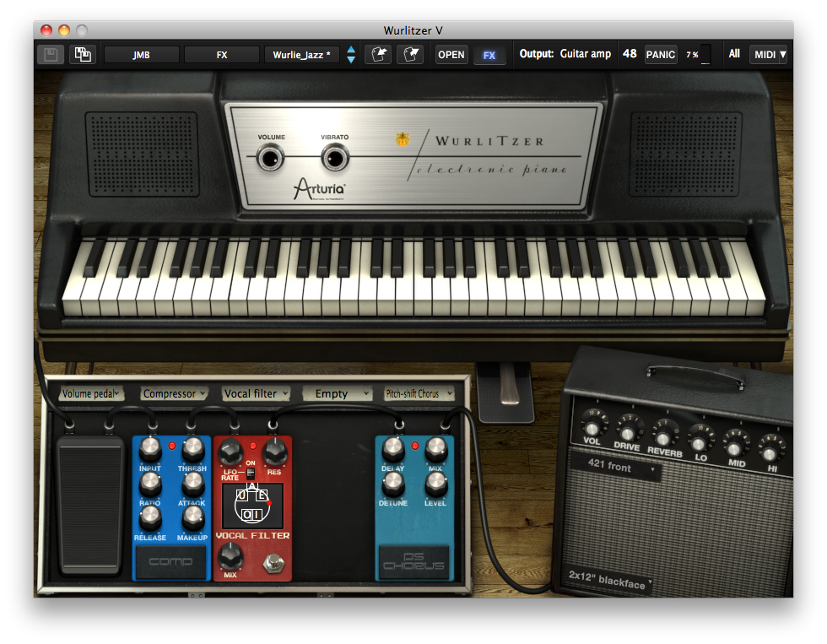Click the Wurlitzer VOLUME knob

270,158
